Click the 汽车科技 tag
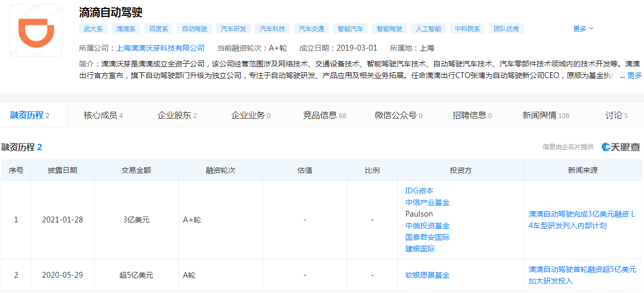 pyautogui.click(x=272, y=29)
